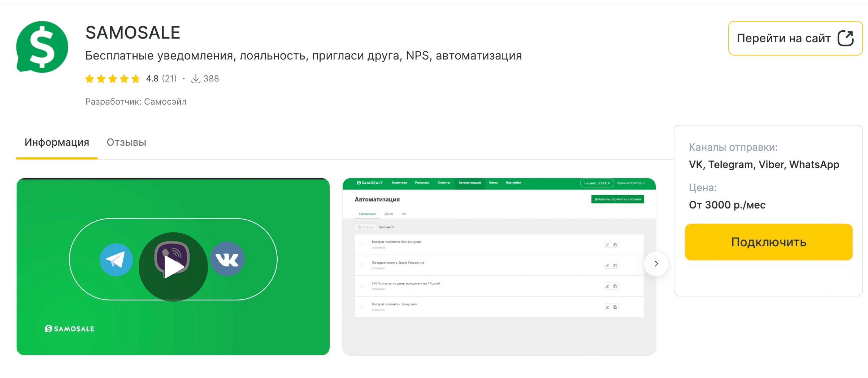Select Клиенты in the screenshot's green menu

(444, 183)
